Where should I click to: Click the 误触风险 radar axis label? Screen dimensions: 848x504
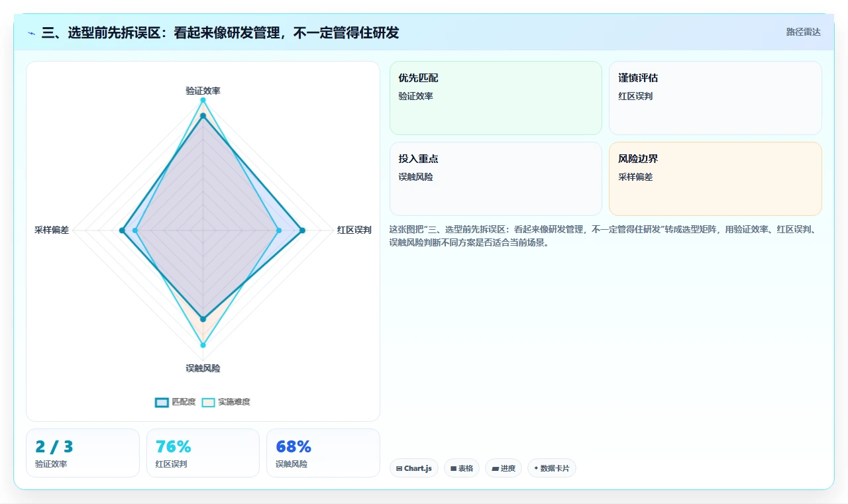coord(203,368)
